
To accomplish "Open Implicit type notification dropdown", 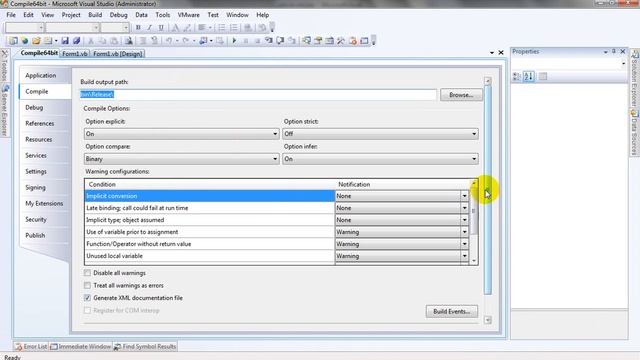I will point(464,220).
